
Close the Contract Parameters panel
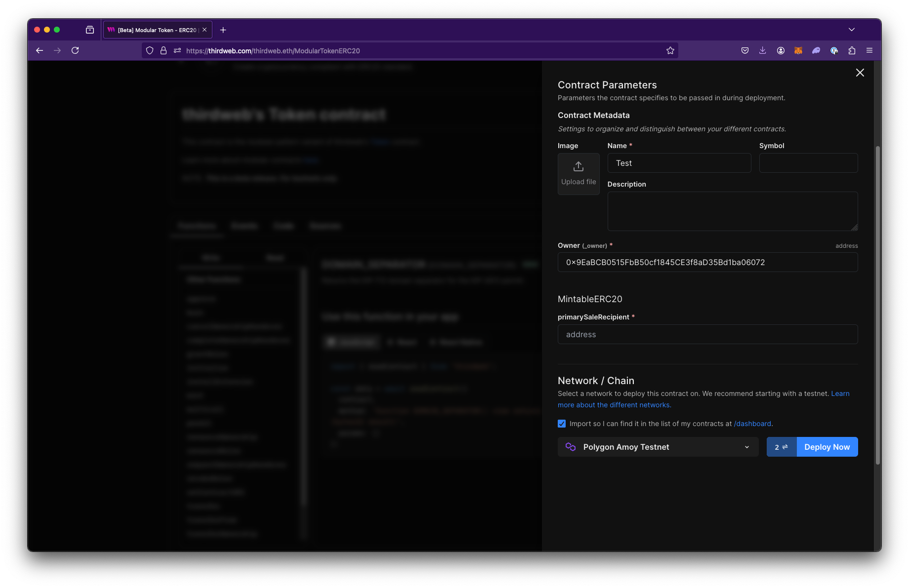(x=860, y=73)
